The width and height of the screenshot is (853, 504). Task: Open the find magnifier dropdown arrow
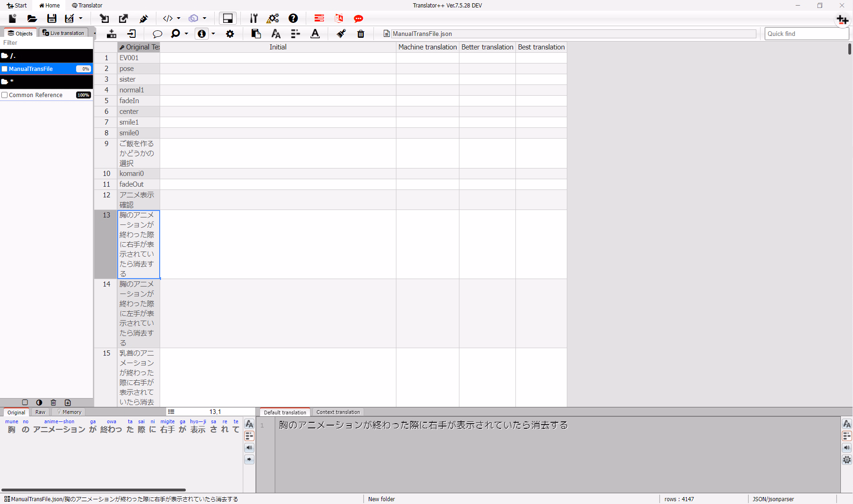[186, 34]
